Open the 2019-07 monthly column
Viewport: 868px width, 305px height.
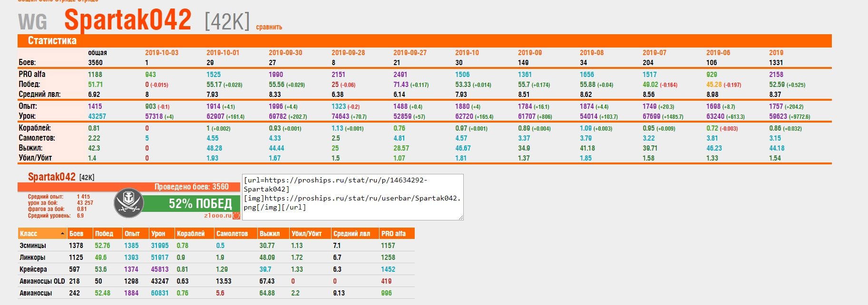pyautogui.click(x=654, y=53)
